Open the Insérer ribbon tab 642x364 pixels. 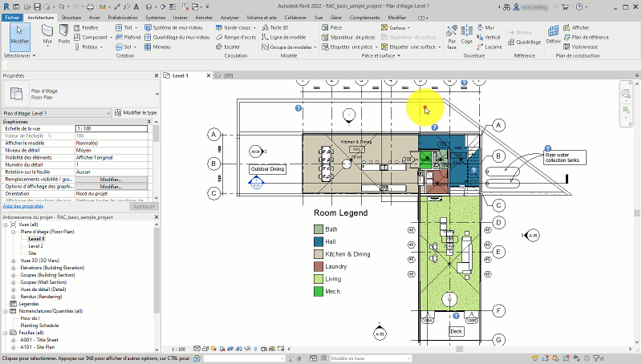[x=180, y=18]
